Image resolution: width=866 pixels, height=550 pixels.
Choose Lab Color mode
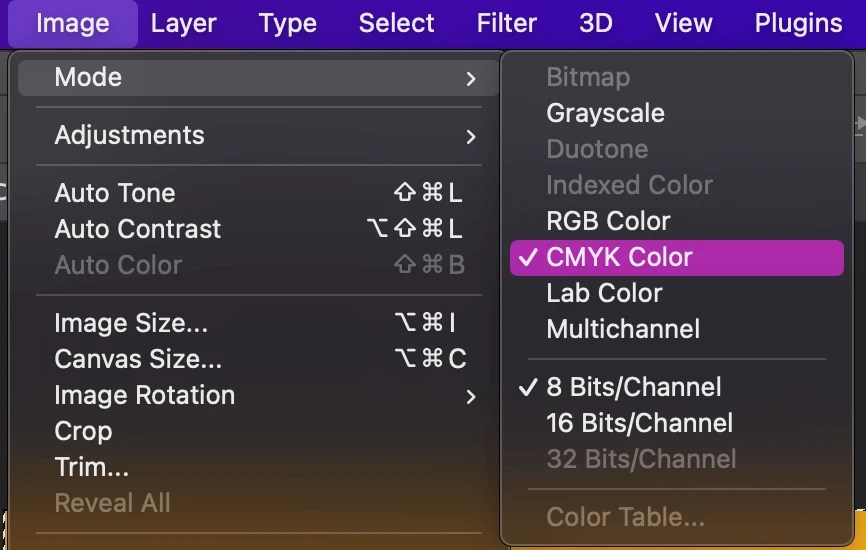(x=604, y=293)
